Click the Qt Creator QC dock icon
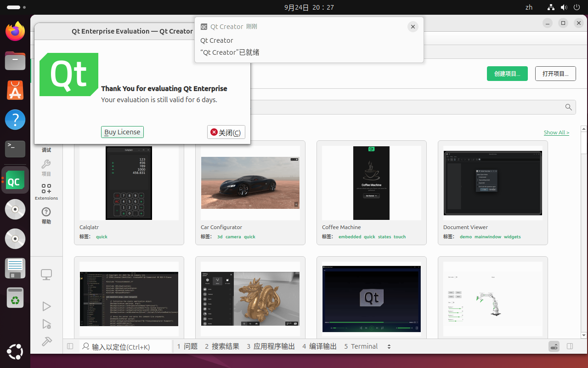 point(15,180)
